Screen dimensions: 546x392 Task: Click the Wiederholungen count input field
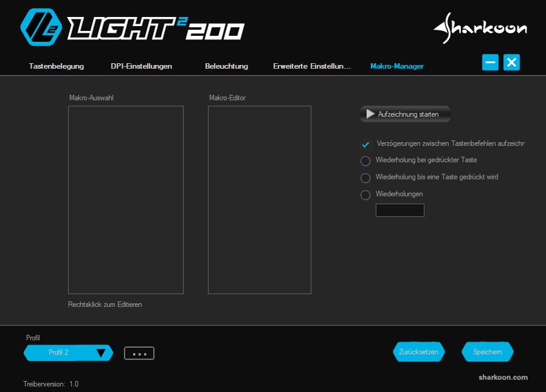tap(399, 210)
